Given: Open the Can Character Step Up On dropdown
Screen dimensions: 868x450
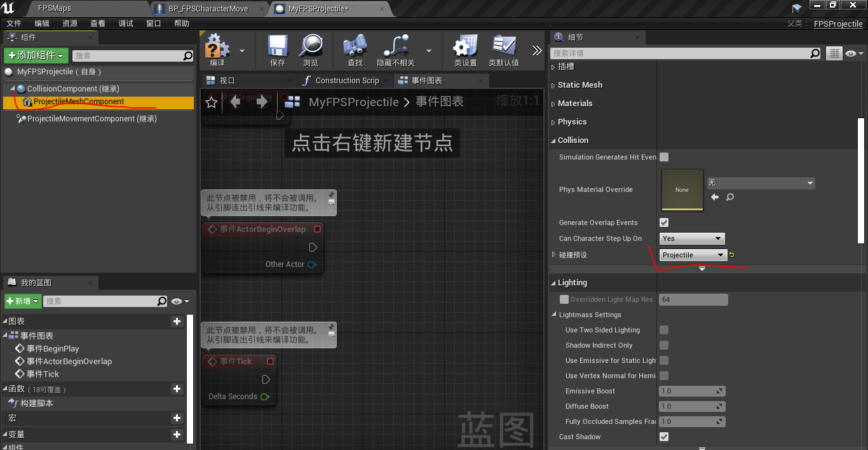Looking at the screenshot, I should pos(692,238).
